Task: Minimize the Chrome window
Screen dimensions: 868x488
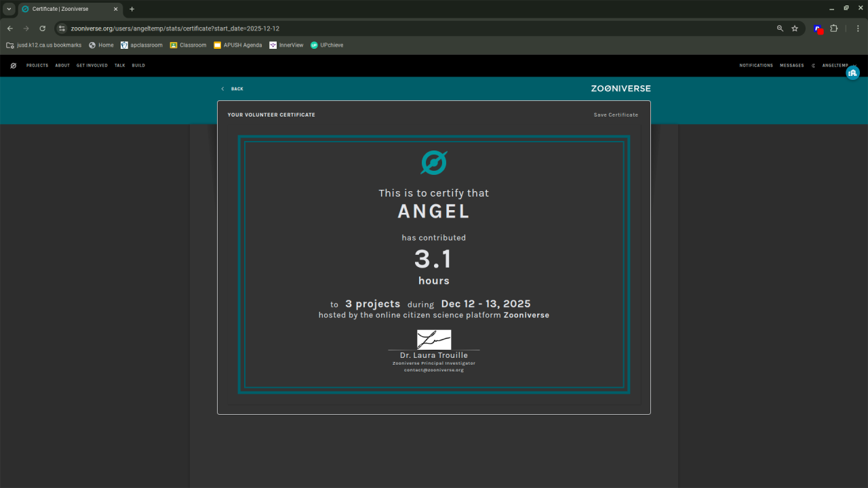Action: point(832,9)
